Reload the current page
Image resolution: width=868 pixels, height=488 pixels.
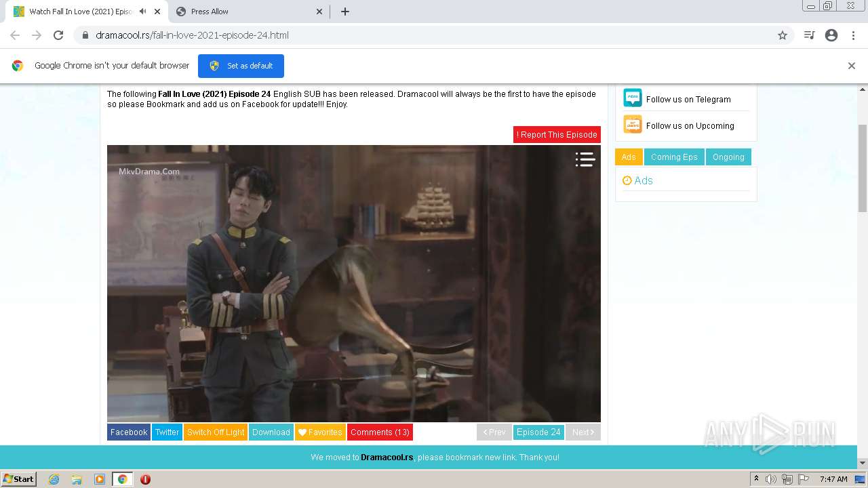click(58, 35)
